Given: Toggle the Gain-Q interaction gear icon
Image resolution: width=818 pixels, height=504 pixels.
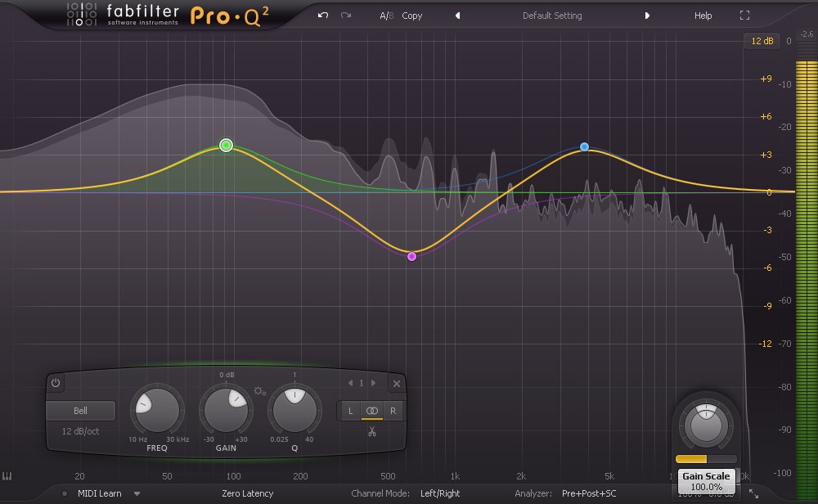Looking at the screenshot, I should pyautogui.click(x=259, y=391).
